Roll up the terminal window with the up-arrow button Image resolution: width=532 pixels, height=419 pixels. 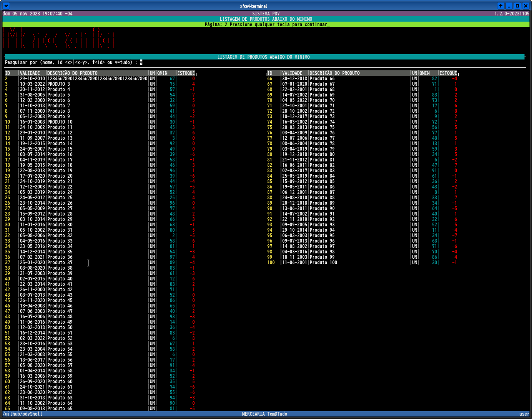click(501, 6)
